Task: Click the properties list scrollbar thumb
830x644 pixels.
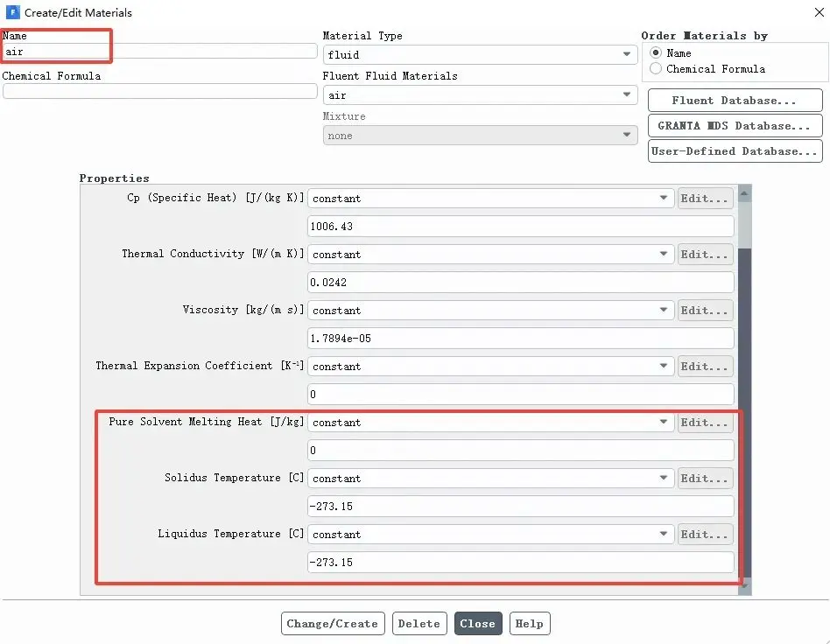Action: coord(744,413)
